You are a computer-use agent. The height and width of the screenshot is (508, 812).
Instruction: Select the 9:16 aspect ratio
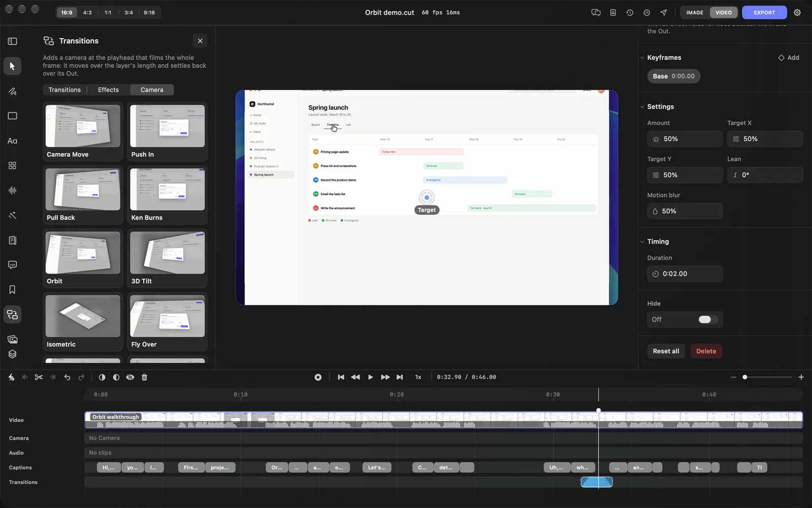pos(149,13)
